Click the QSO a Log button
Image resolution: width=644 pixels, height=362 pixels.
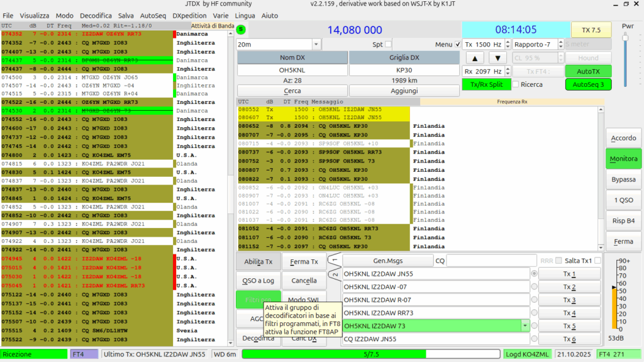point(258,281)
